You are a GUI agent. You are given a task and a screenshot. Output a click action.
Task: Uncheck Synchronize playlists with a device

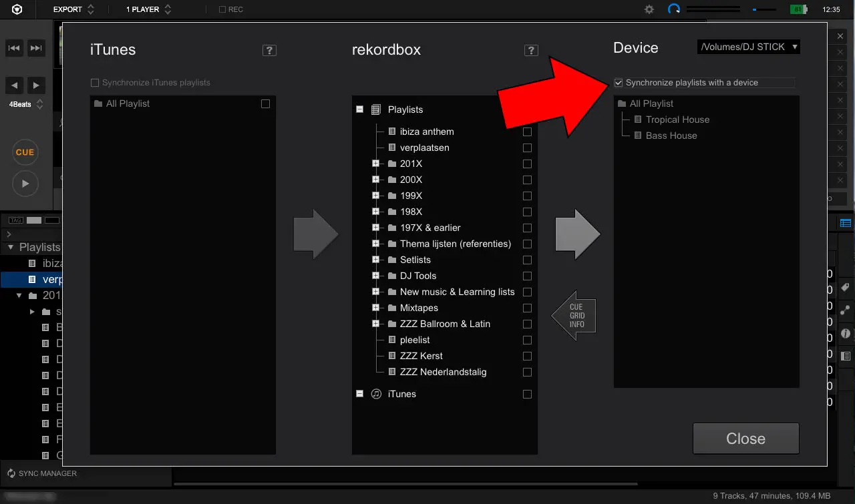pos(619,83)
